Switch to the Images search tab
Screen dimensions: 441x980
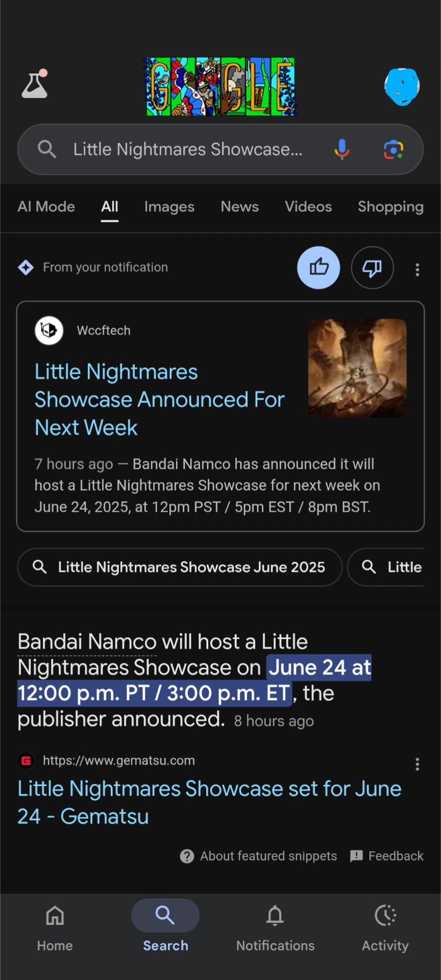click(169, 207)
